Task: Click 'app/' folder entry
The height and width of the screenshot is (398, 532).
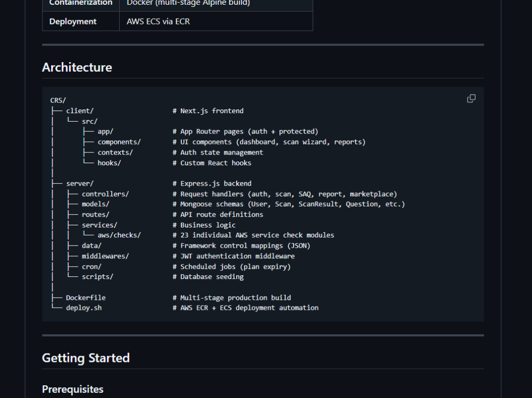Action: click(105, 132)
